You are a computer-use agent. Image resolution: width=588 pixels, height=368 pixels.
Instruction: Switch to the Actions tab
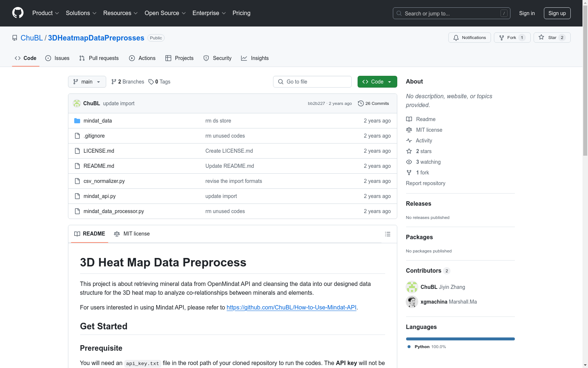pyautogui.click(x=142, y=58)
